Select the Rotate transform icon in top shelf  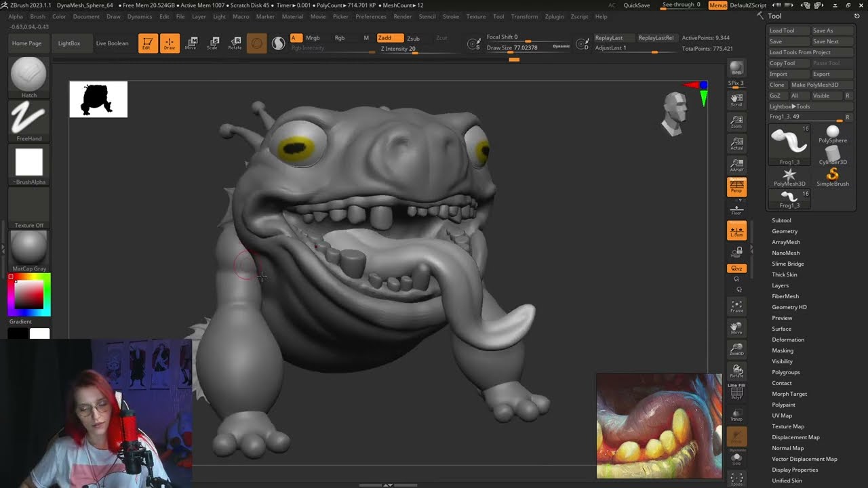235,43
